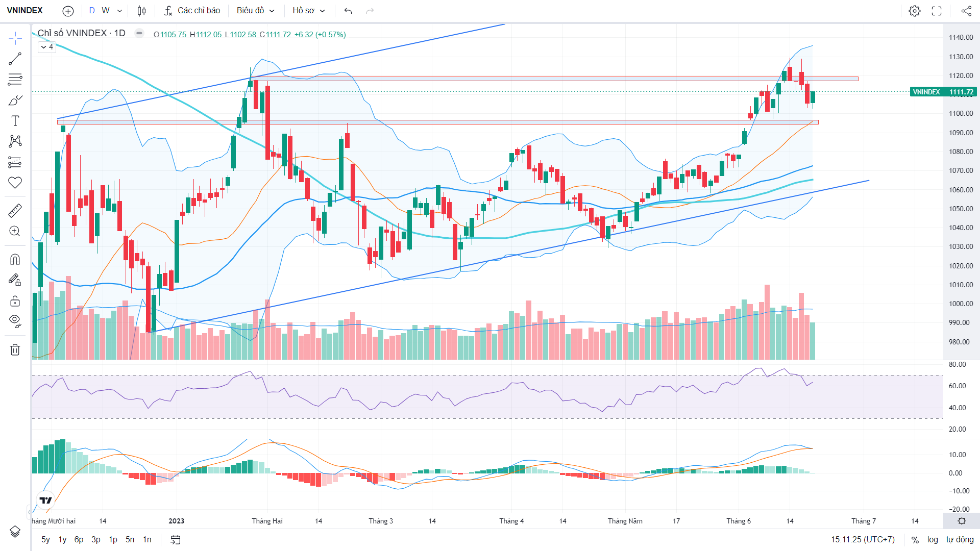
Task: Click the undo arrow
Action: [348, 11]
